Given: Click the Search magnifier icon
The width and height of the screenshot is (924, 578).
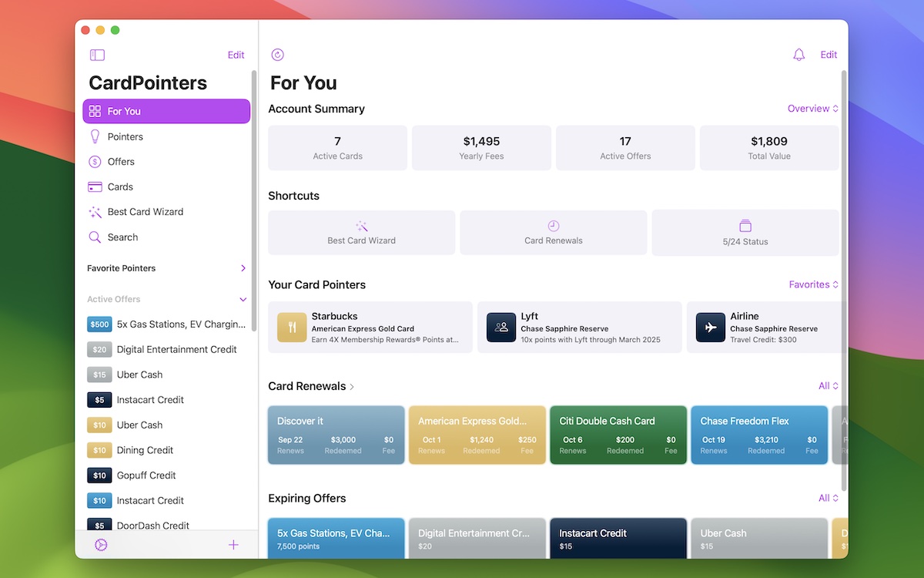Looking at the screenshot, I should pyautogui.click(x=95, y=237).
